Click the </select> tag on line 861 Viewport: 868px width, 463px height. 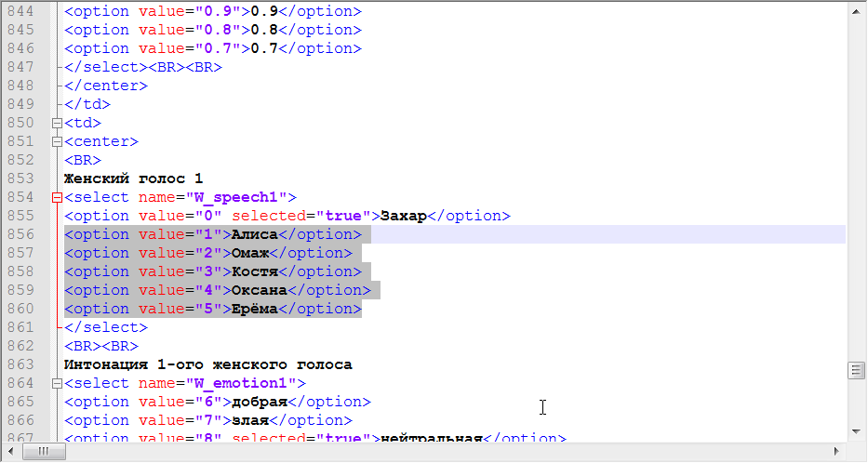(106, 327)
